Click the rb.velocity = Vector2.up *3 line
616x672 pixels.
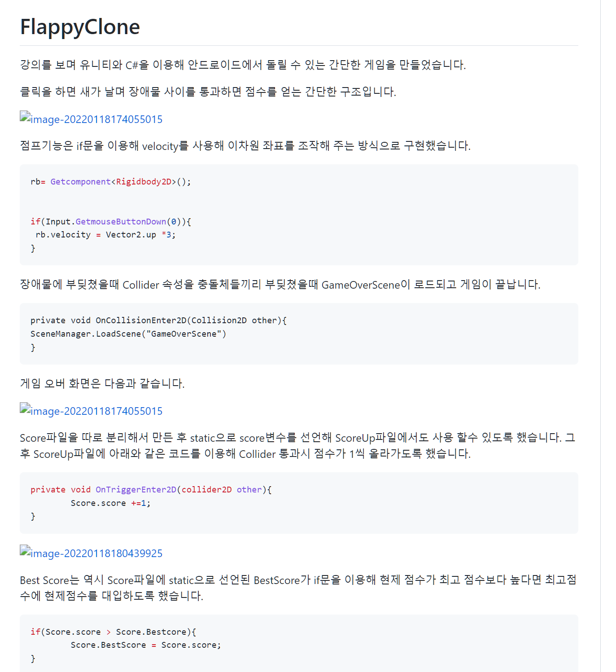click(x=105, y=235)
